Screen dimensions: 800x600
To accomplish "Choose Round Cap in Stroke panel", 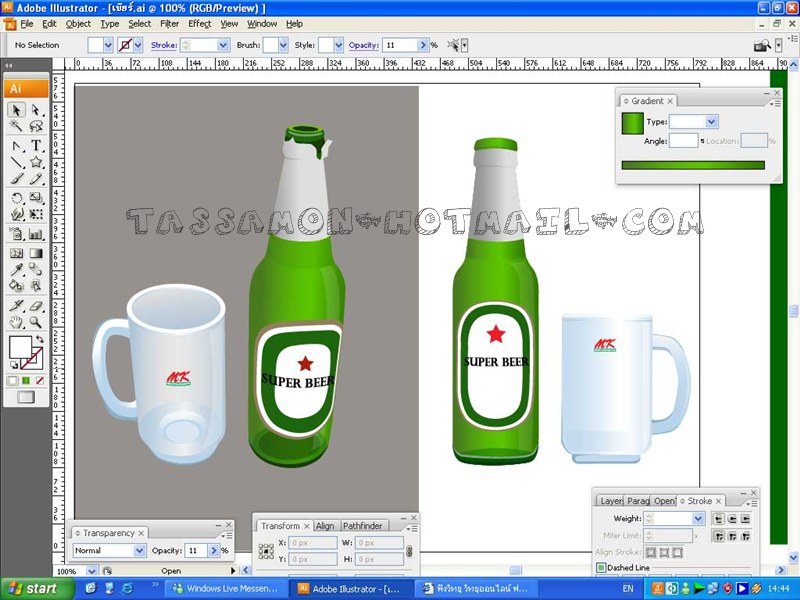I will pyautogui.click(x=732, y=519).
